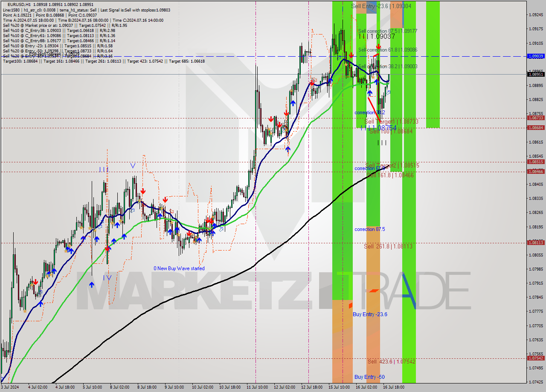Select the 'Sell 100 | 1.08684' label
Image resolution: width=546 pixels, height=392 pixels.
pos(391,131)
